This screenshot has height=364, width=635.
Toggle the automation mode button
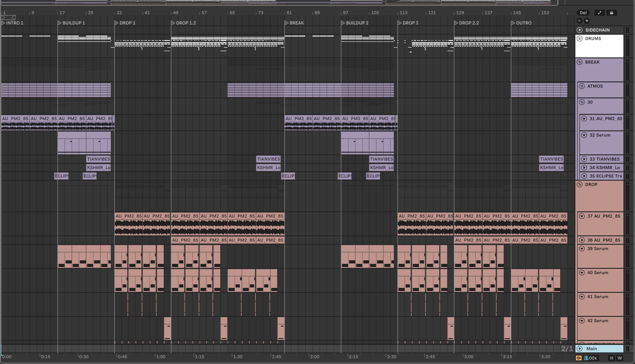point(599,13)
